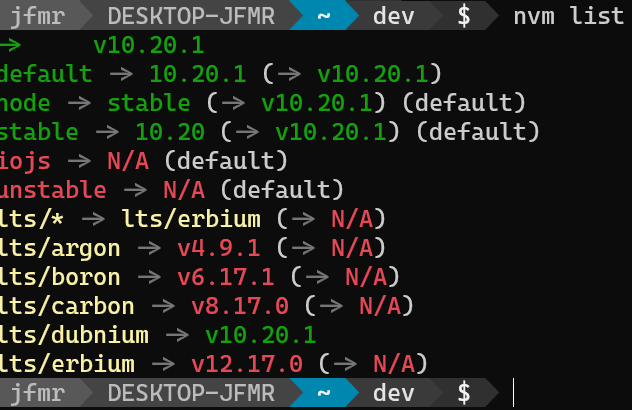Click the 'dev' segment in the last prompt line

point(394,393)
